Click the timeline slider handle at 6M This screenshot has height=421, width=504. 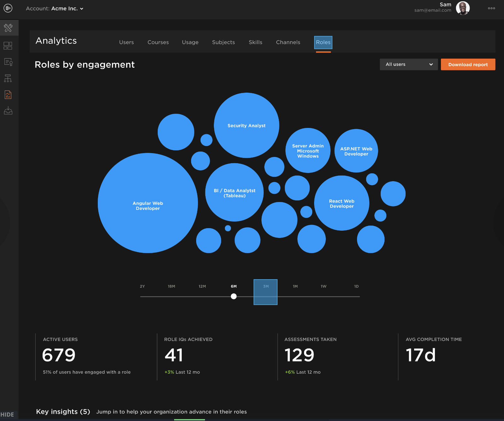click(234, 296)
